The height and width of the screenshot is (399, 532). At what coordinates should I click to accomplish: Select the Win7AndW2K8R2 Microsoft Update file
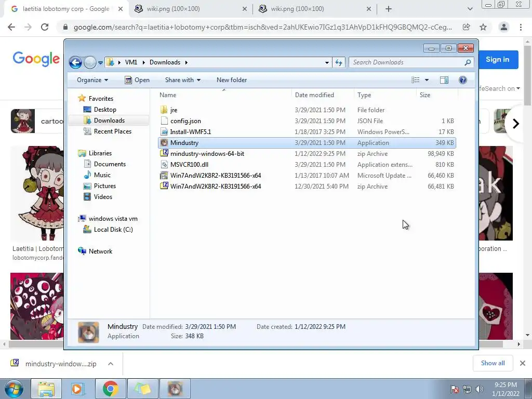[307, 176]
